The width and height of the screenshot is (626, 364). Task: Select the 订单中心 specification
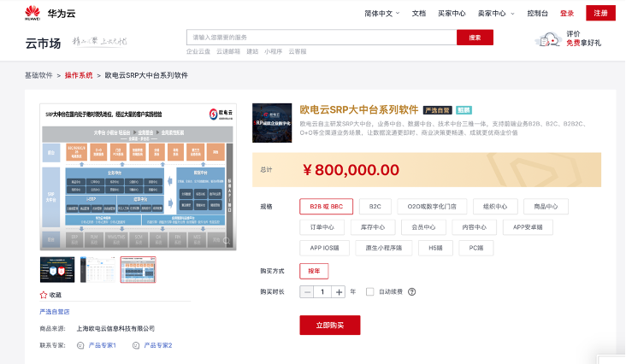pyautogui.click(x=322, y=227)
